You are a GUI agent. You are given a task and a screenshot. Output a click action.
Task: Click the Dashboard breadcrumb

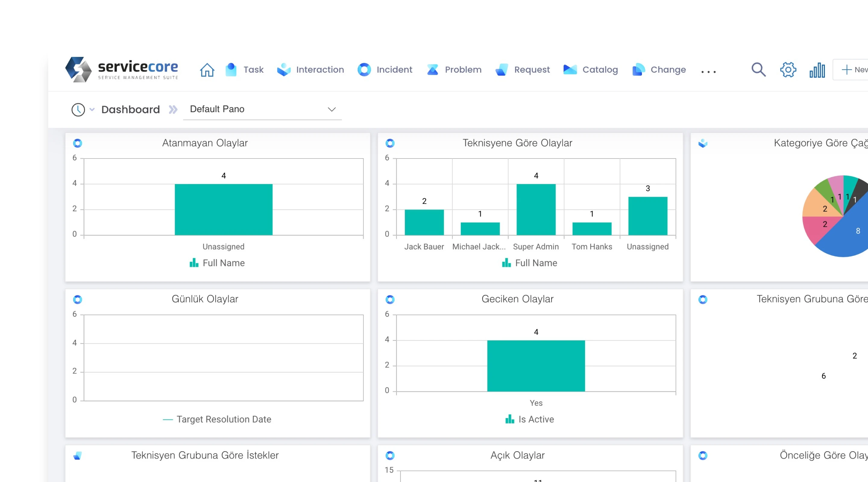[131, 109]
